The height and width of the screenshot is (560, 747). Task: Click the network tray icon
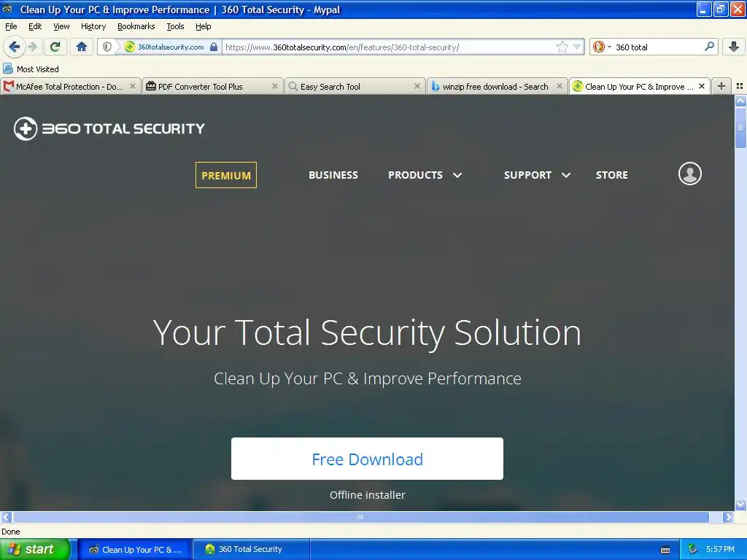pyautogui.click(x=692, y=550)
